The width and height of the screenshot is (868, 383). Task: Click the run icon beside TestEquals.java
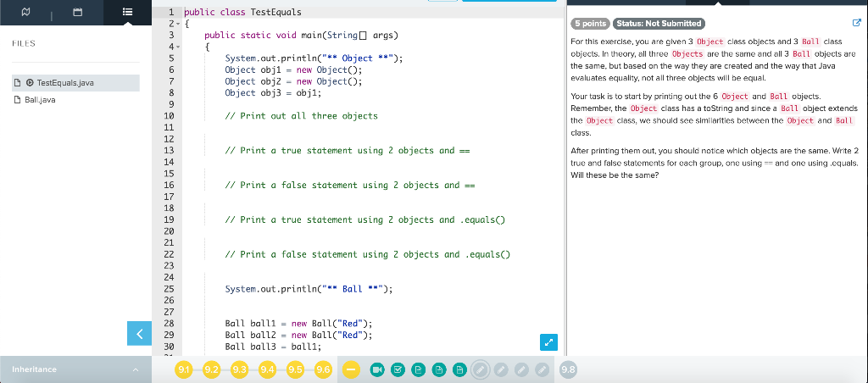pyautogui.click(x=30, y=83)
